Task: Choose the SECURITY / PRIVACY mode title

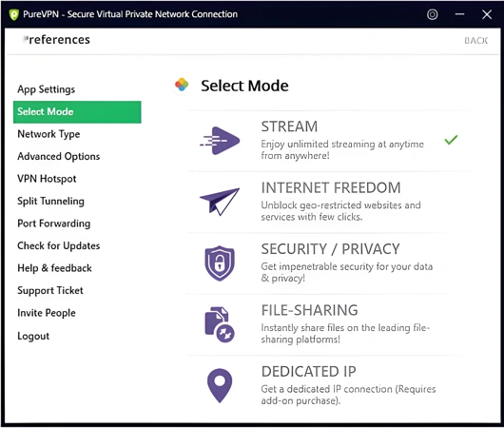Action: click(330, 249)
